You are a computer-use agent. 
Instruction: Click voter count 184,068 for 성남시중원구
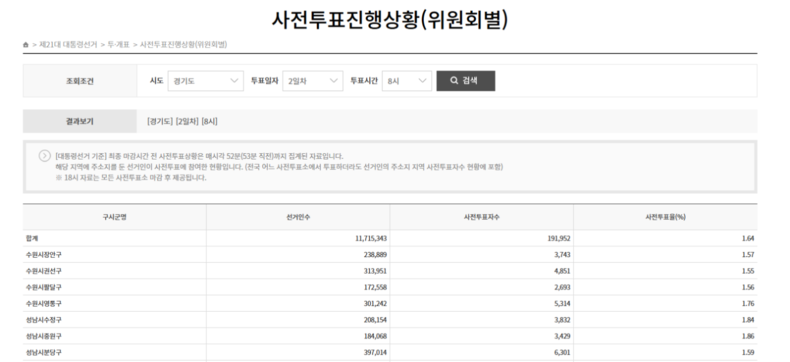[x=375, y=336]
